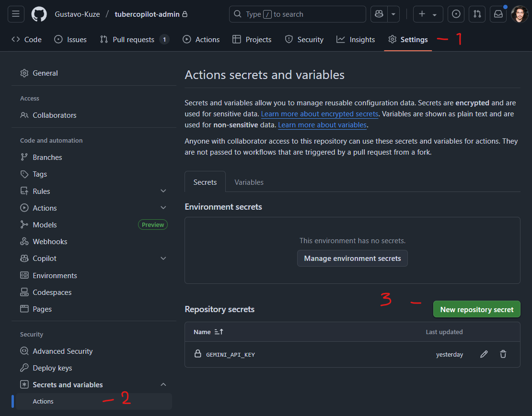Open the Projects tab

click(252, 40)
